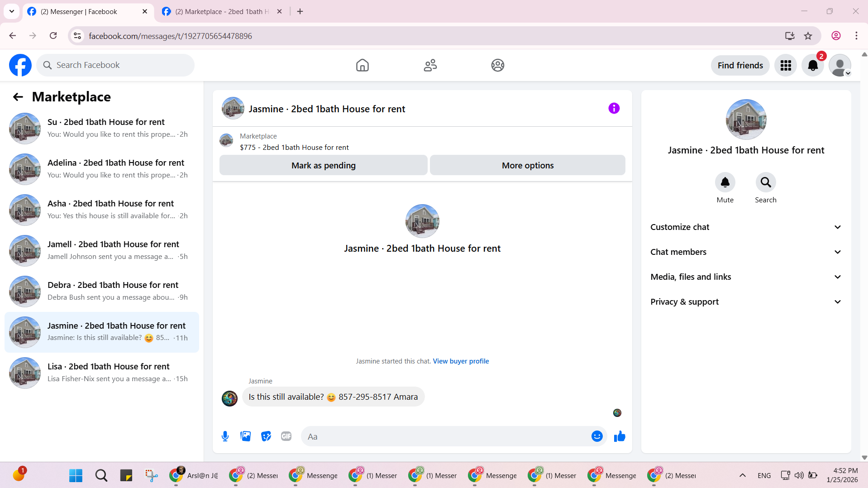The height and width of the screenshot is (488, 868).
Task: View site information in address bar
Action: pyautogui.click(x=78, y=36)
